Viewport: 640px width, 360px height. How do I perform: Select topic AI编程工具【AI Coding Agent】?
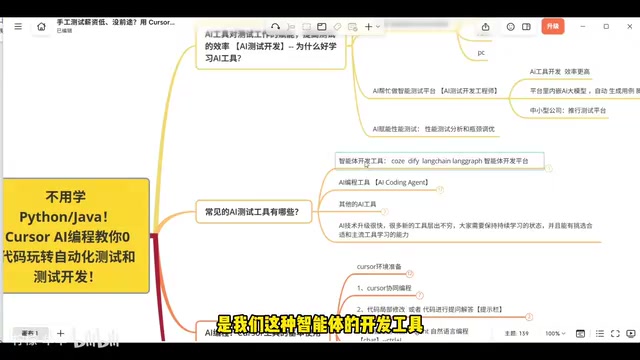pyautogui.click(x=383, y=182)
